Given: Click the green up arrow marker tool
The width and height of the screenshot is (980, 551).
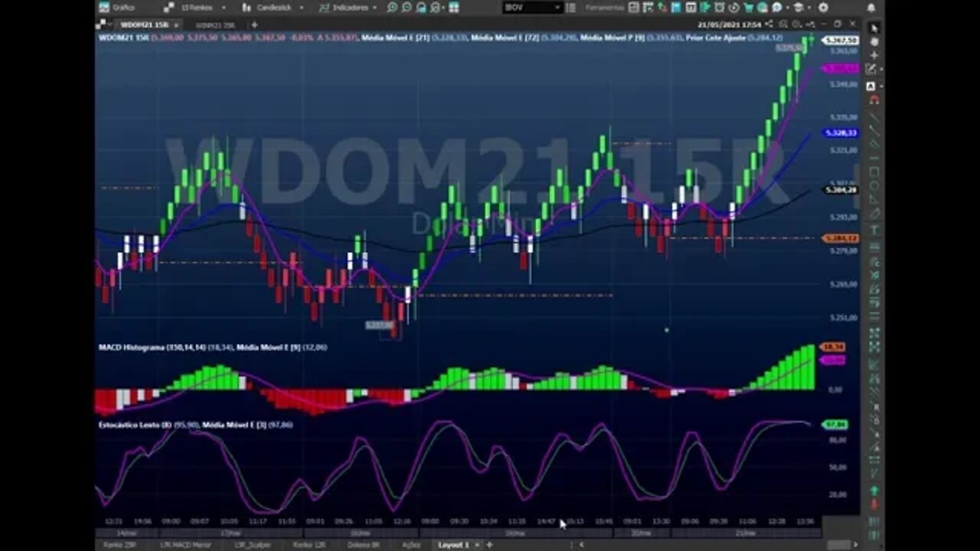Looking at the screenshot, I should coord(874,491).
